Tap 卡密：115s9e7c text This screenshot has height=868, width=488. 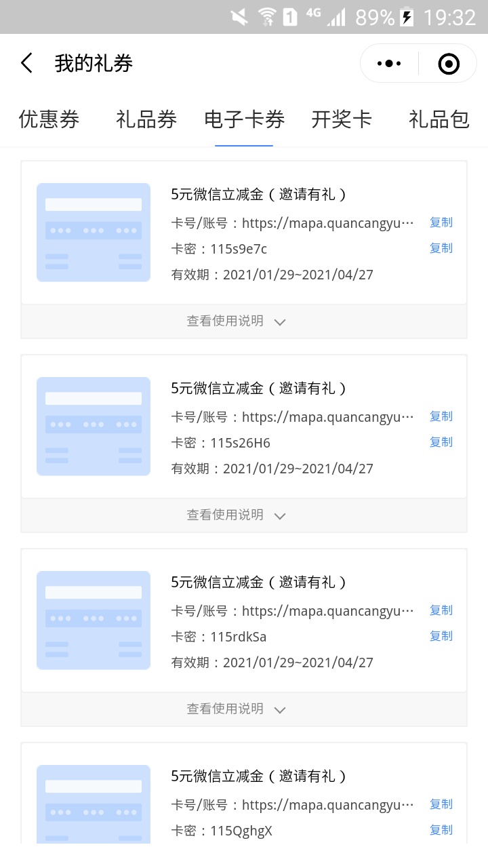click(x=219, y=249)
